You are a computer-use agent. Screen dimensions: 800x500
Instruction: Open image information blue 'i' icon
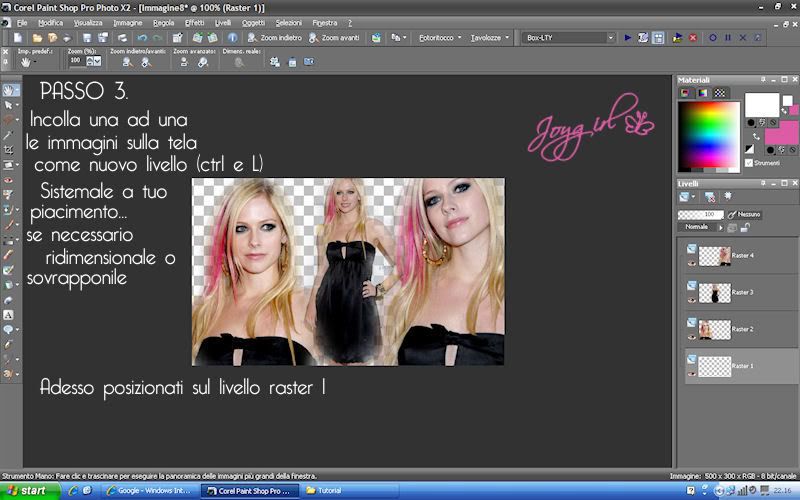(233, 38)
